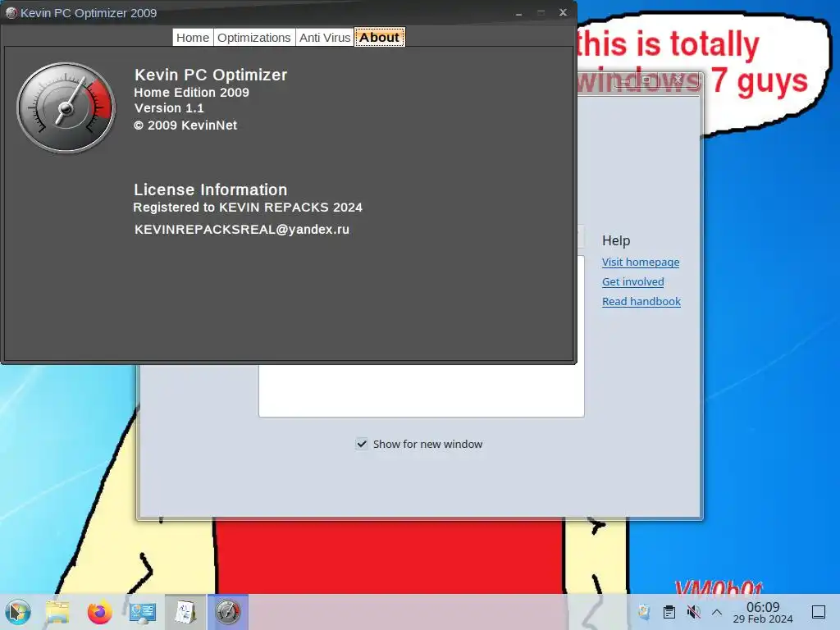Click the muted volume tray icon
Screen dimensions: 840x630
coord(693,612)
